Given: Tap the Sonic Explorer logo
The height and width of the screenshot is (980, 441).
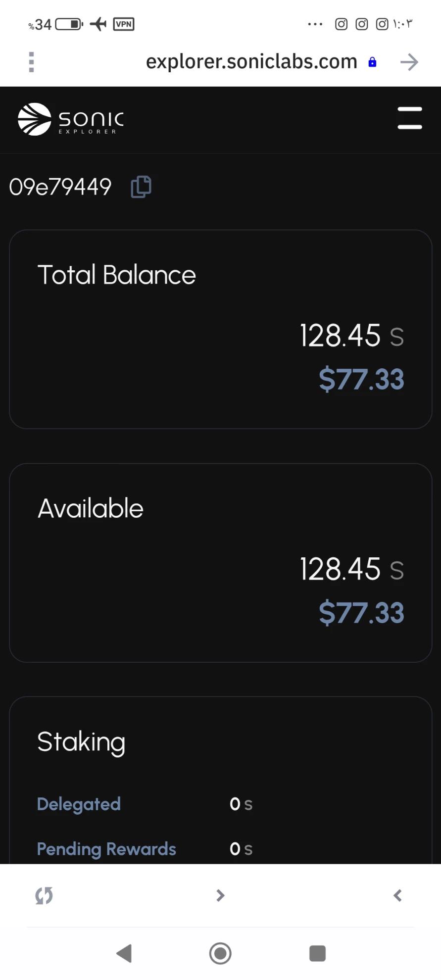Looking at the screenshot, I should click(x=71, y=119).
